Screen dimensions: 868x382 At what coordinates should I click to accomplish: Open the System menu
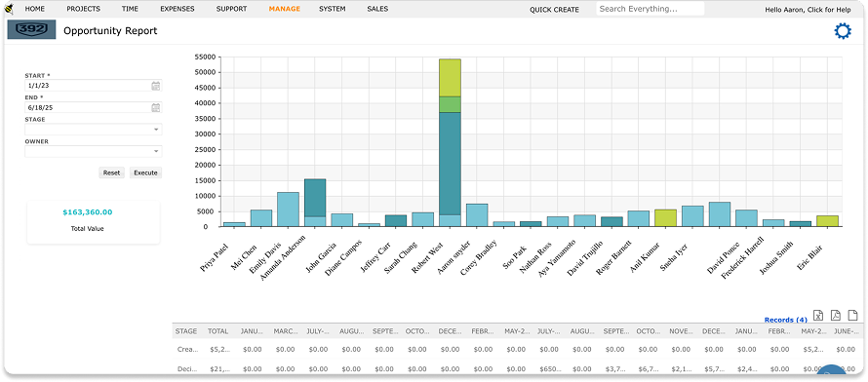[333, 9]
